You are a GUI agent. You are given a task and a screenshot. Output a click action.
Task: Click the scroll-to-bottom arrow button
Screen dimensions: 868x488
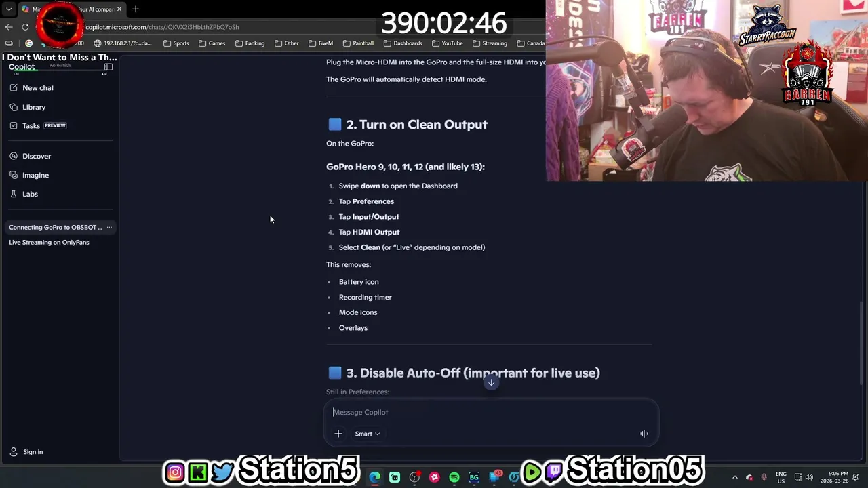pyautogui.click(x=491, y=382)
